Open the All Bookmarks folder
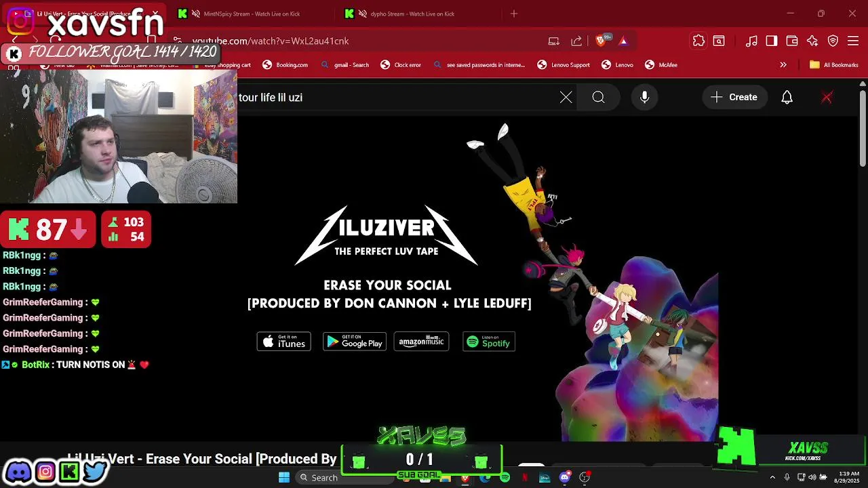Image resolution: width=868 pixels, height=488 pixels. (834, 65)
